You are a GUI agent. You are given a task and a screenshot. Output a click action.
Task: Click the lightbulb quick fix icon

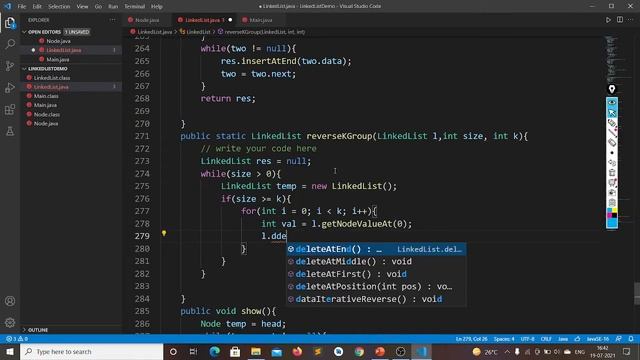(x=164, y=233)
